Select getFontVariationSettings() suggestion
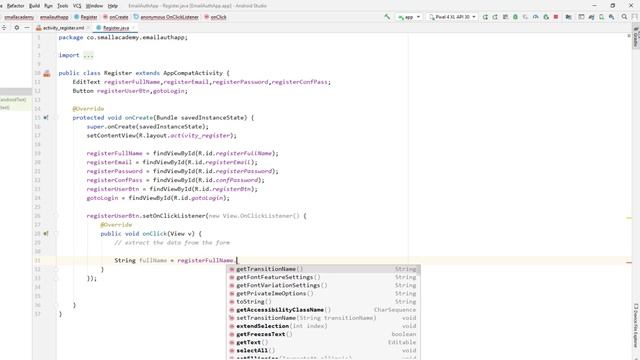Screen dimensions: 640x360 (323, 285)
